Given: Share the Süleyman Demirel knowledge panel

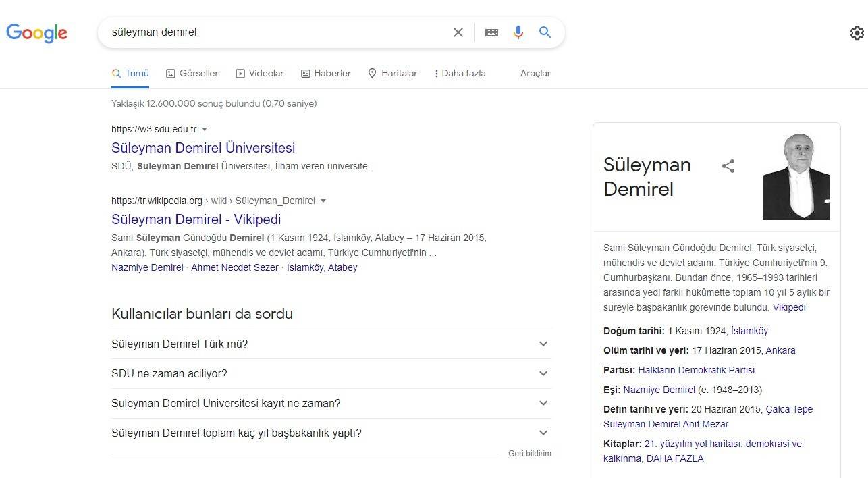Looking at the screenshot, I should pyautogui.click(x=728, y=166).
